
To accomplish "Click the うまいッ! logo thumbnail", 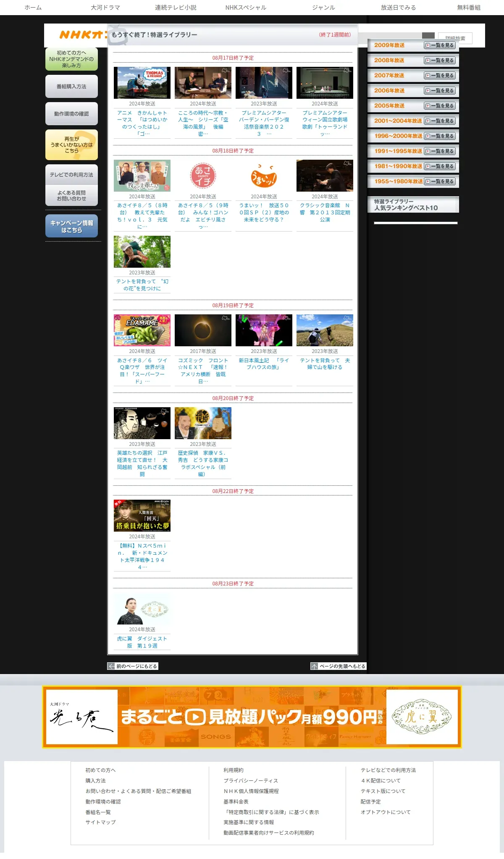I will [264, 176].
